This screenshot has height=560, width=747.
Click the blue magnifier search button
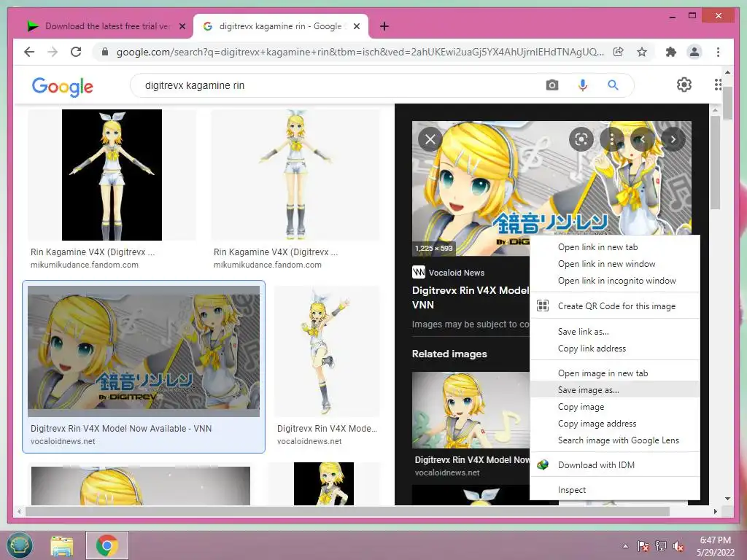613,85
